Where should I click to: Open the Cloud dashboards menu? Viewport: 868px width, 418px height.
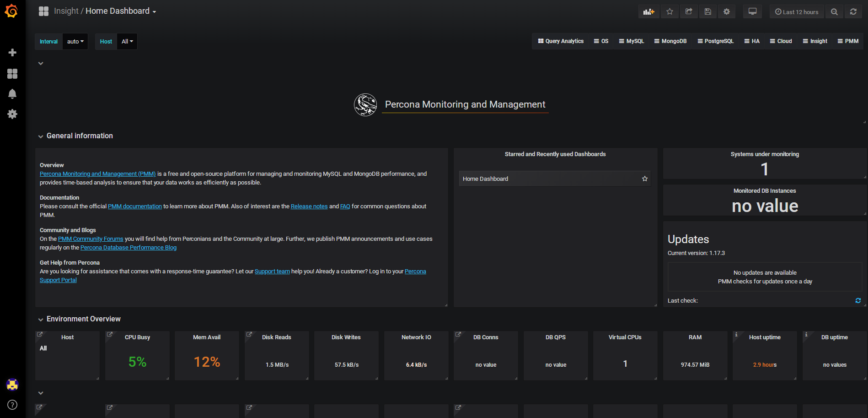coord(781,41)
